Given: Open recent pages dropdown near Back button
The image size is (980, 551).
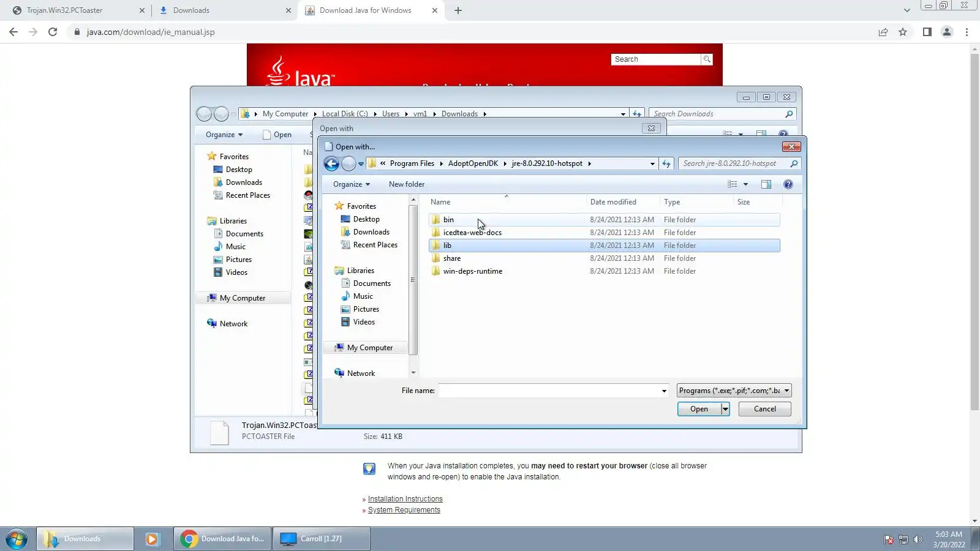Looking at the screenshot, I should 361,163.
